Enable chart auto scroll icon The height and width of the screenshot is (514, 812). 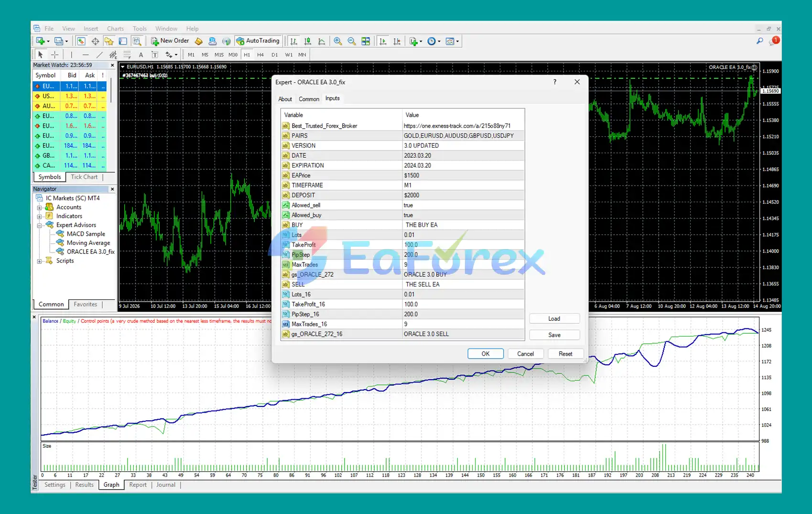[x=383, y=41]
